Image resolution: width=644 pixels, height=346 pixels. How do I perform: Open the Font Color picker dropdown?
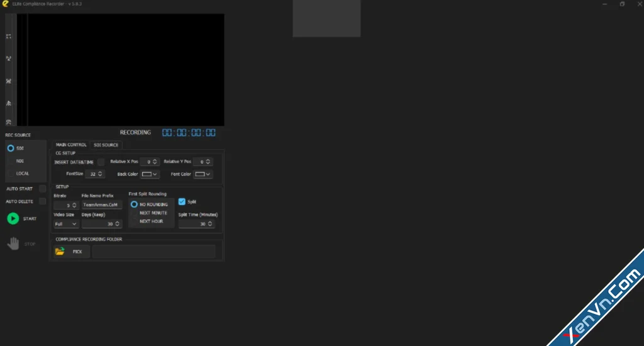point(203,174)
